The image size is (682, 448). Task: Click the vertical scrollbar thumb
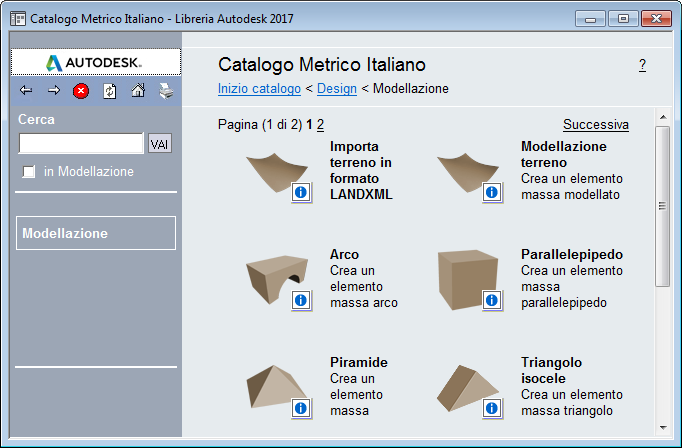(x=662, y=206)
